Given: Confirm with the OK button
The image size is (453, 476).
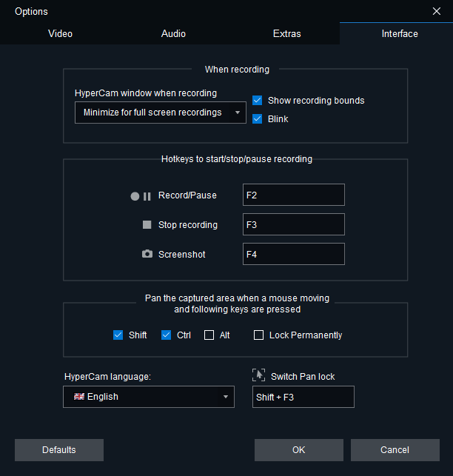Looking at the screenshot, I should (299, 450).
